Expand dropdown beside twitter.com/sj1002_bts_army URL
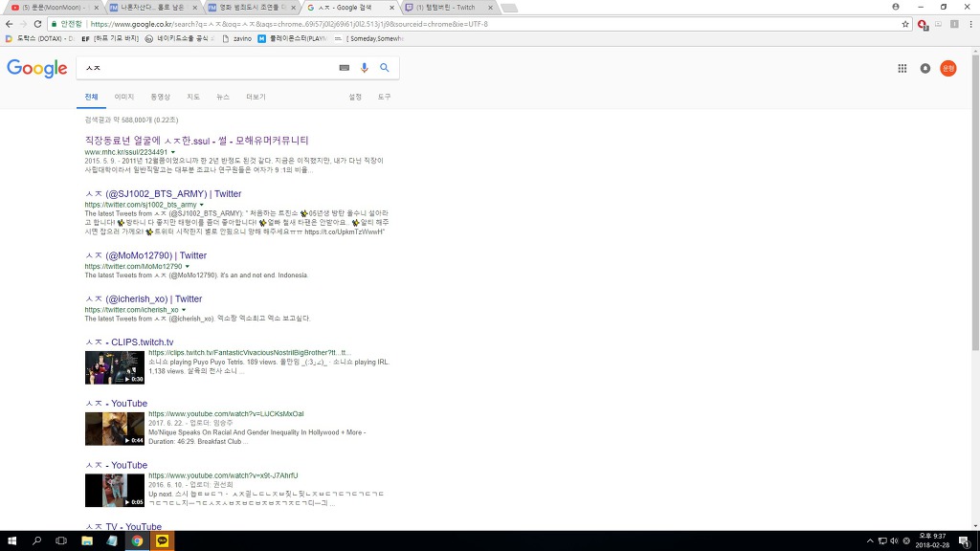This screenshot has height=551, width=980. tap(201, 205)
